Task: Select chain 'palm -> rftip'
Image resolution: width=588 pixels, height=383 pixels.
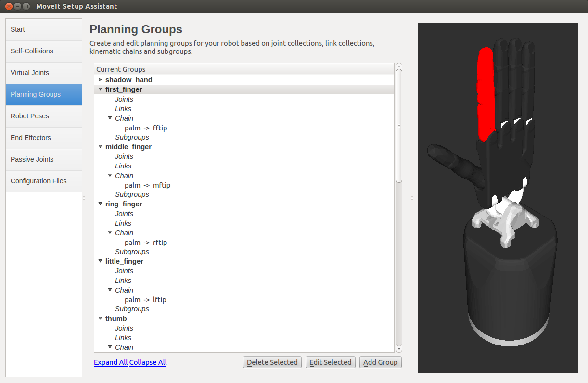Action: (x=146, y=243)
